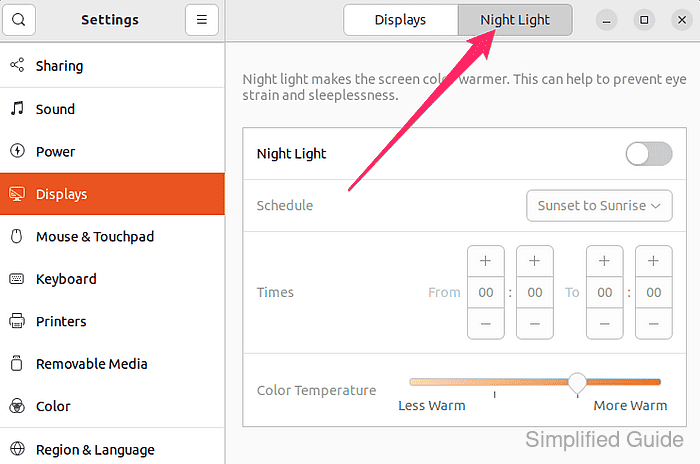The width and height of the screenshot is (700, 464).
Task: Expand the Sunset to Sunrise schedule dropdown
Action: point(599,205)
